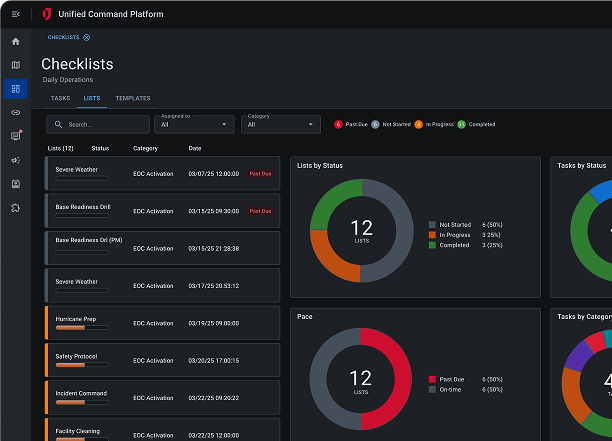Collapse the sidebar with the menu icon
Image resolution: width=612 pixels, height=441 pixels.
pos(15,14)
